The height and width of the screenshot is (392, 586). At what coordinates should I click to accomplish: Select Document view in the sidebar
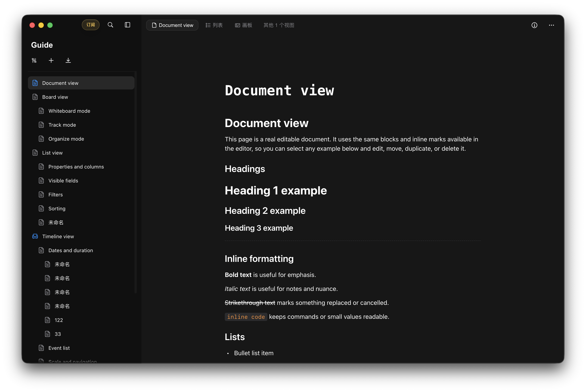[81, 83]
